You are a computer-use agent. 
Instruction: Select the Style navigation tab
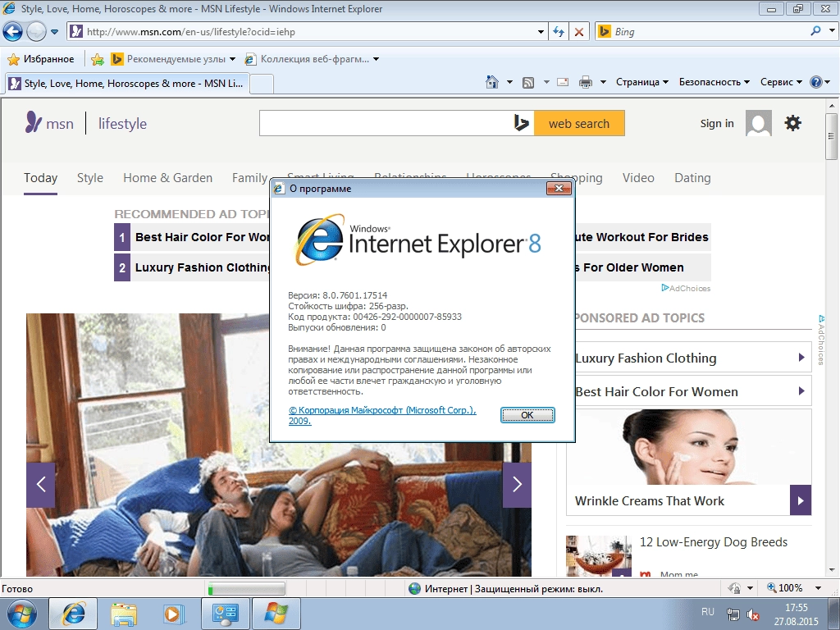pos(90,178)
